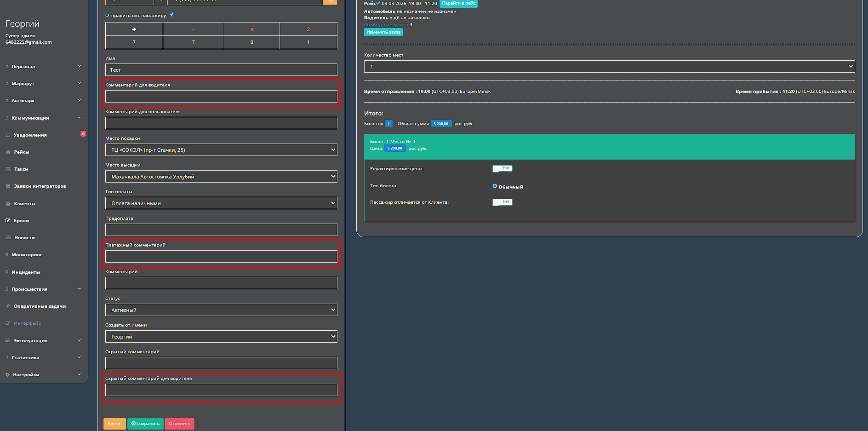Open the Место посадки dropdown
868x431 pixels.
tap(221, 150)
